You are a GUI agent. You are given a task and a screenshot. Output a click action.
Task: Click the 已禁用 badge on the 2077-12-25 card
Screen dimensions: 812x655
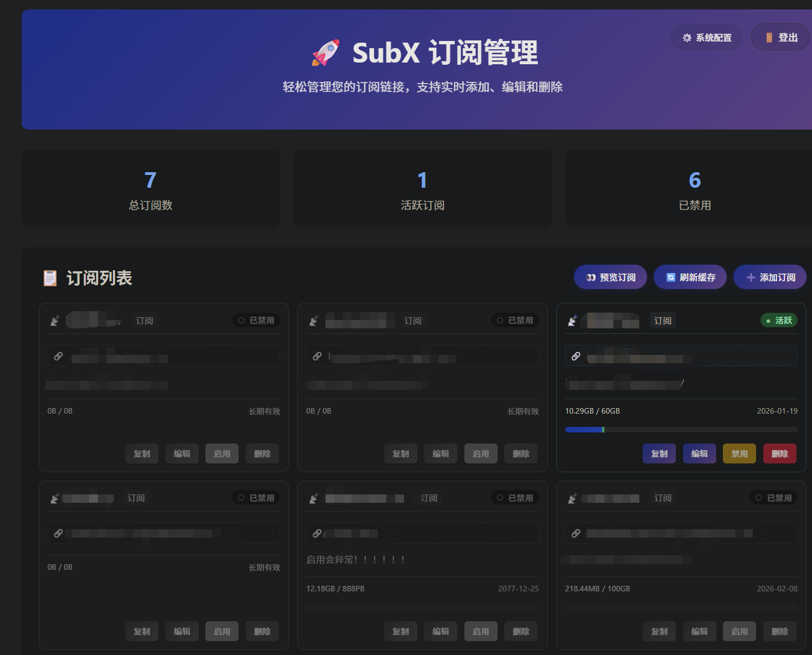pyautogui.click(x=515, y=498)
